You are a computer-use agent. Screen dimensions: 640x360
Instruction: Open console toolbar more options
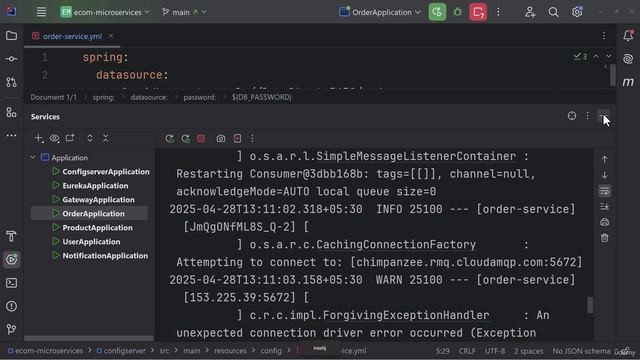coord(252,139)
